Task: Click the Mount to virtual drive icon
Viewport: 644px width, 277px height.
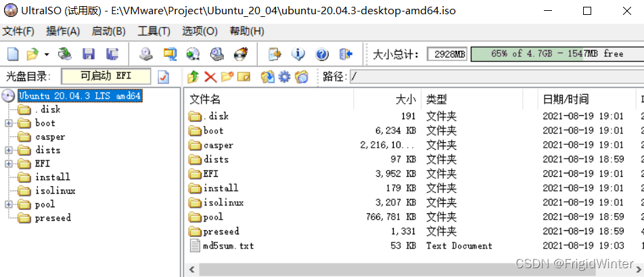Action: click(217, 54)
